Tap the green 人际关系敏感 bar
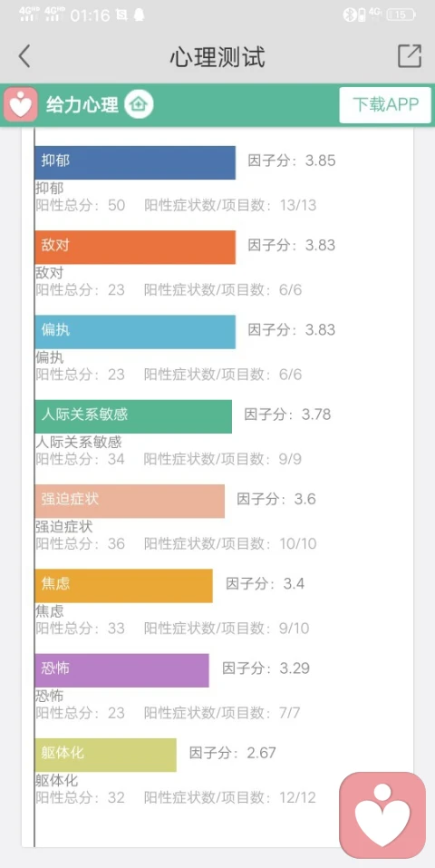 click(x=133, y=416)
